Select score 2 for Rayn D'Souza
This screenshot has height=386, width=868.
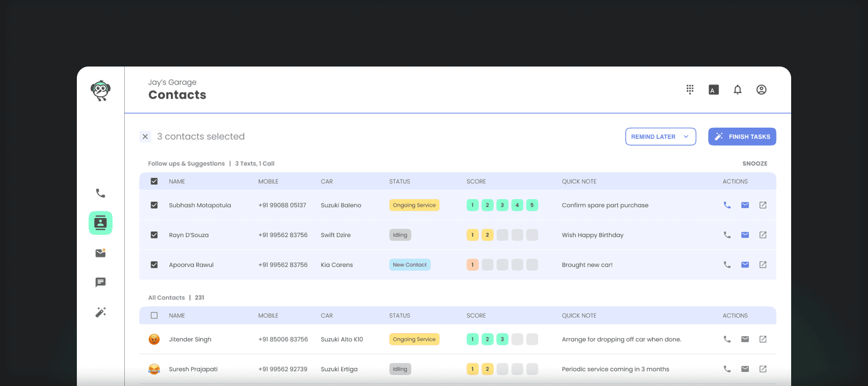tap(487, 235)
